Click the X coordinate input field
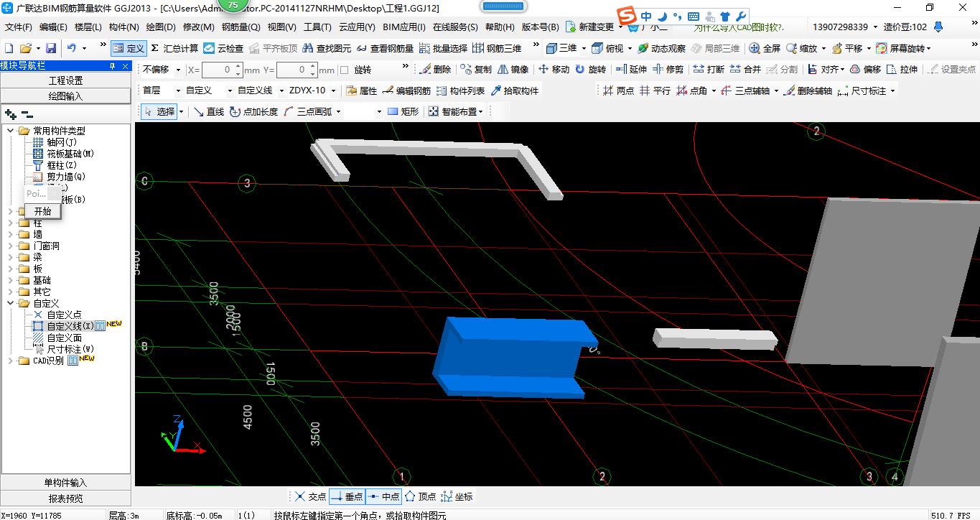Image resolution: width=980 pixels, height=520 pixels. click(223, 70)
